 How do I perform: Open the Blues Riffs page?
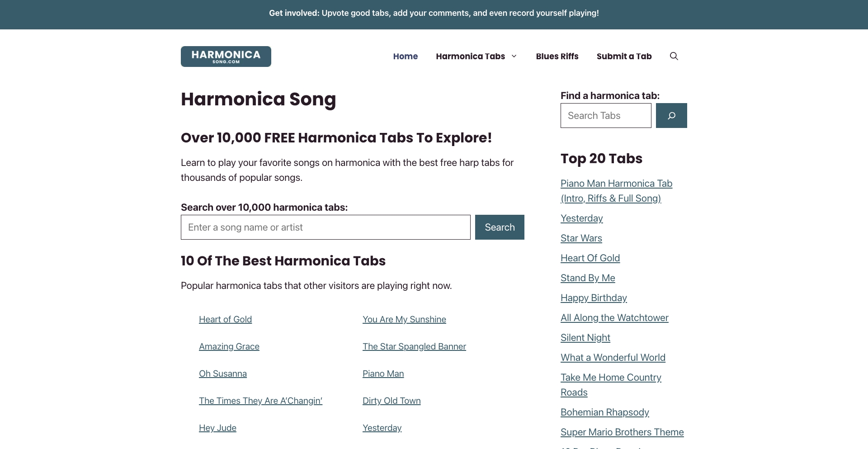pos(557,56)
